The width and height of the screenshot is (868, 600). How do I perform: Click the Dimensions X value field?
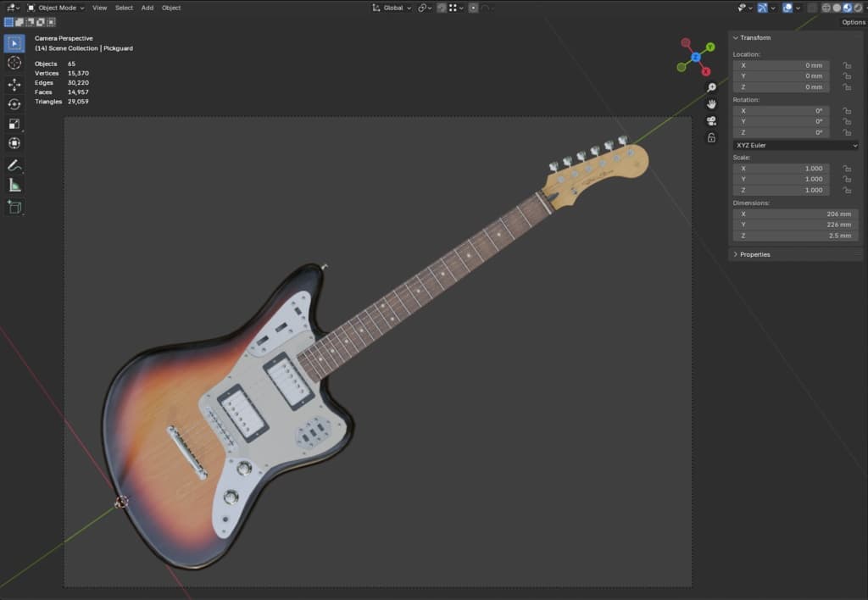click(x=796, y=214)
